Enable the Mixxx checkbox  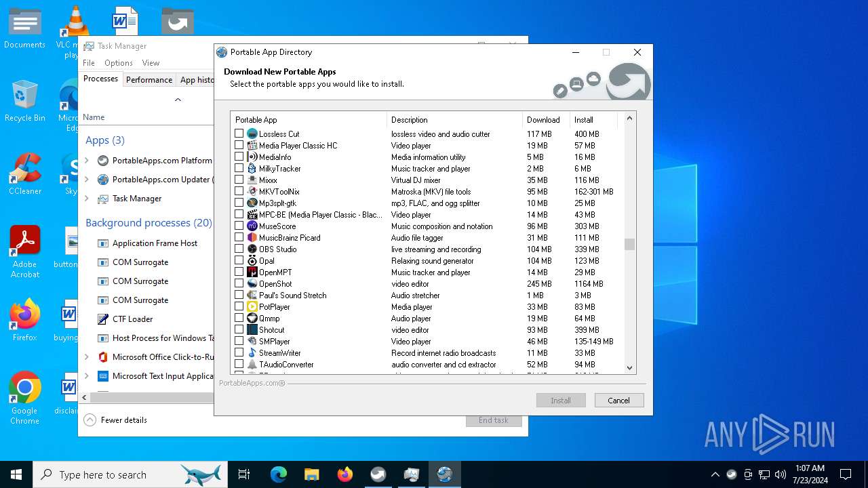tap(239, 180)
